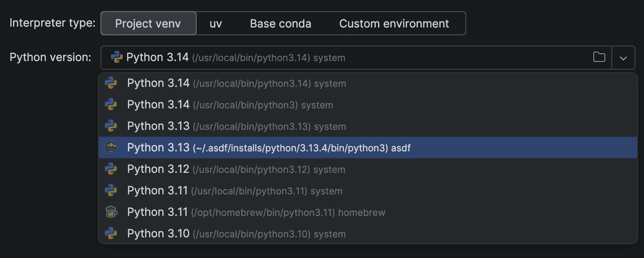Switch interpreter type to uv
Image resolution: width=644 pixels, height=258 pixels.
216,23
